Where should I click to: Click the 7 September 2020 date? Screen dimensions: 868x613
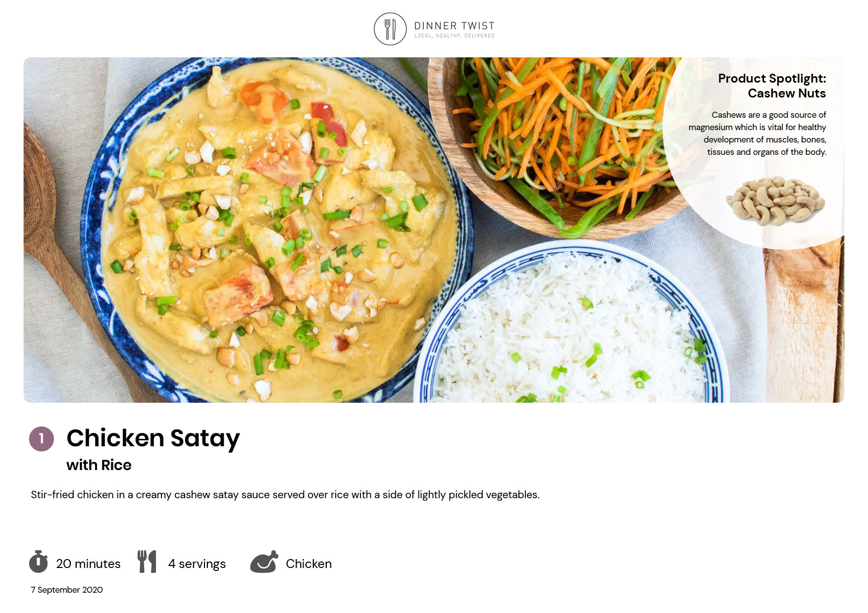(x=67, y=590)
